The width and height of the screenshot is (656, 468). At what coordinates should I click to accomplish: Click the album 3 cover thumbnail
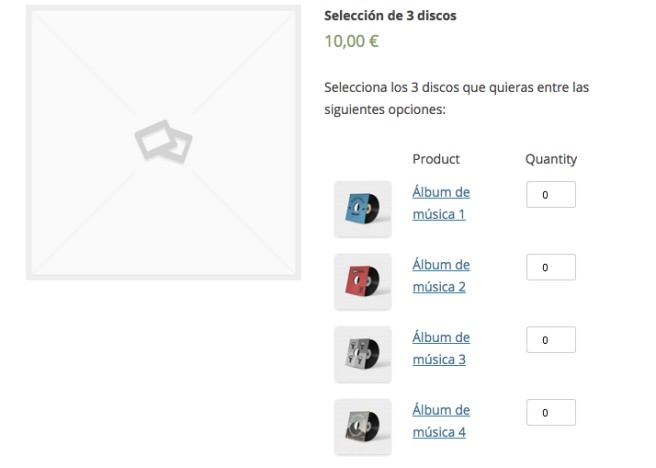click(362, 354)
